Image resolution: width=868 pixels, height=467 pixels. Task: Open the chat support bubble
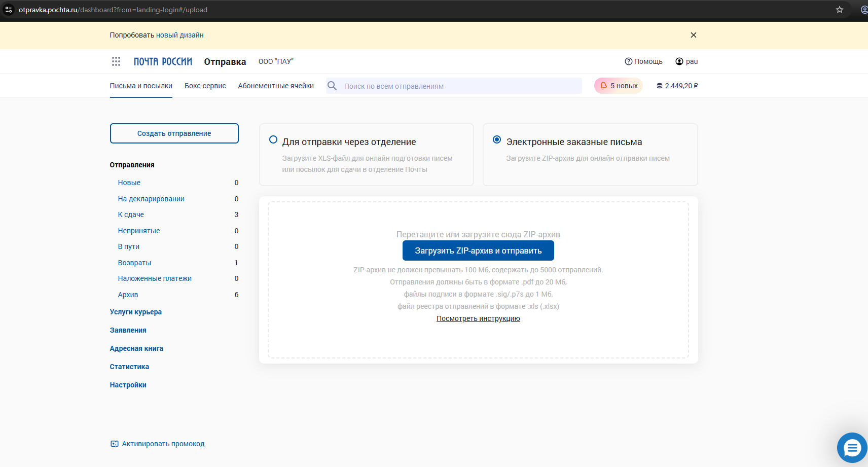click(852, 448)
